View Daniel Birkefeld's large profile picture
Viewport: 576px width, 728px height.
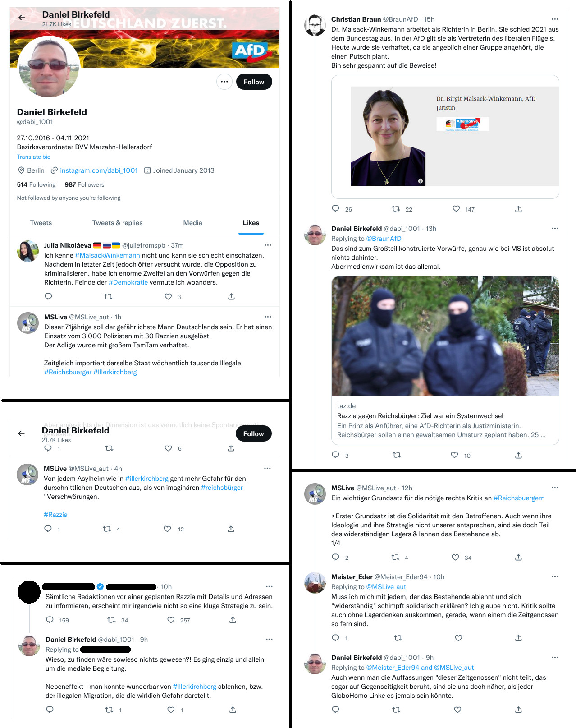(x=49, y=67)
